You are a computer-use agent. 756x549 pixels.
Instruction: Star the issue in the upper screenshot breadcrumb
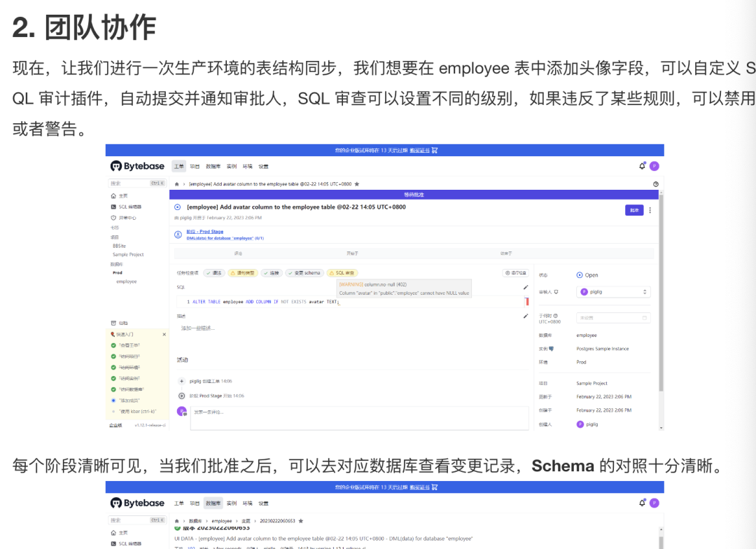[357, 183]
